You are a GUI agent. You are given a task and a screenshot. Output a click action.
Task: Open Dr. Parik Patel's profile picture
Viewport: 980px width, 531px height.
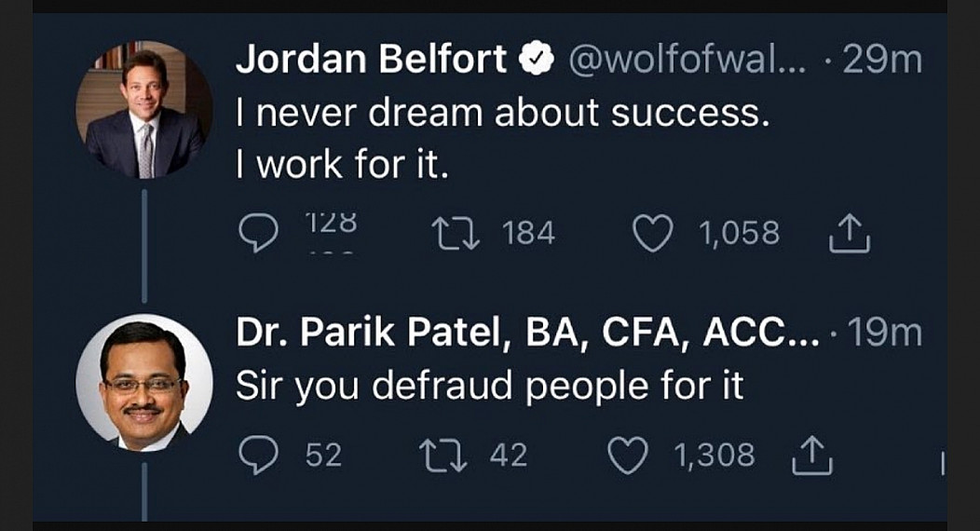pos(143,383)
